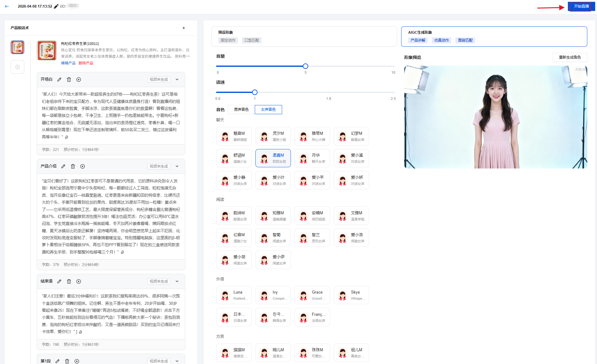Edit the 开场白 script with pencil icon

click(x=59, y=80)
